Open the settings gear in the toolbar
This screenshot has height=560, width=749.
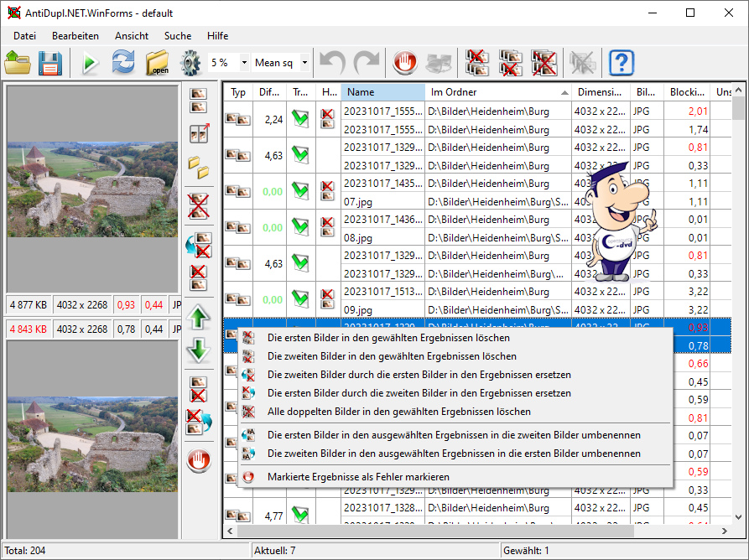point(191,63)
